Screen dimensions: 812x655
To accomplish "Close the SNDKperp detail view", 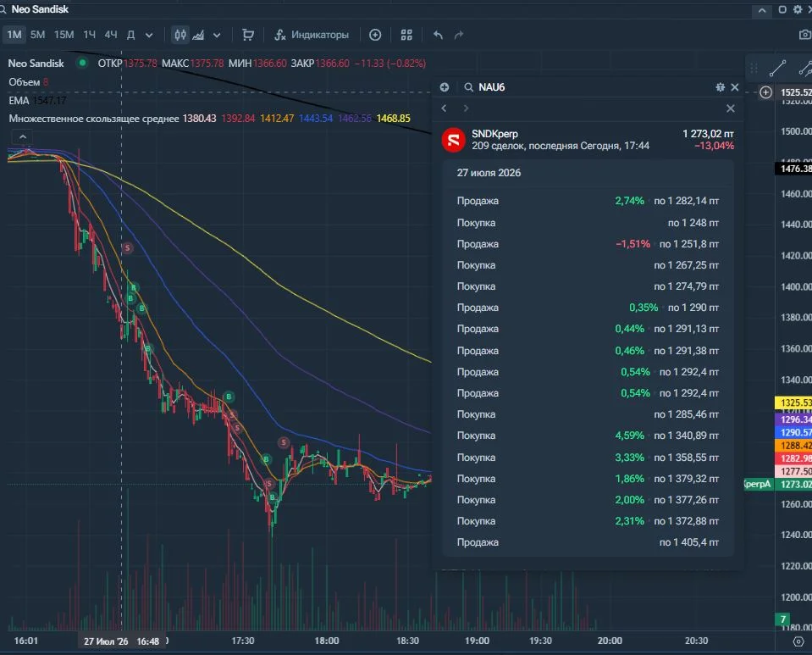I will pos(730,108).
